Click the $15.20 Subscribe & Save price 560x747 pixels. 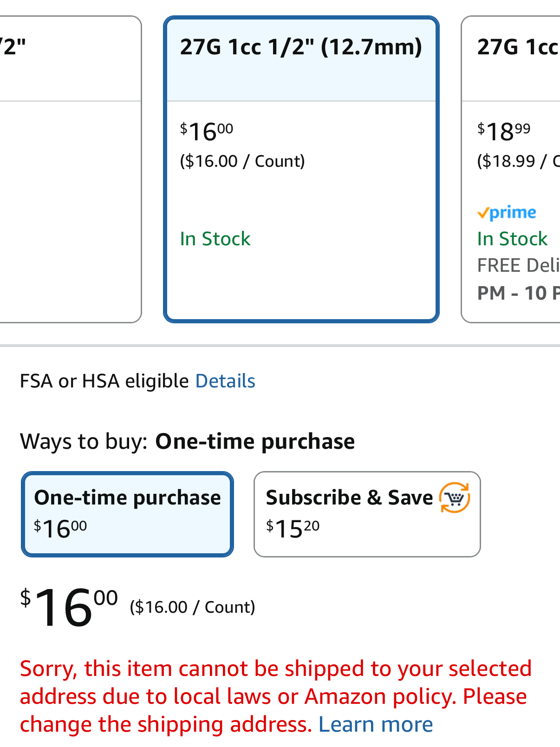coord(293,529)
